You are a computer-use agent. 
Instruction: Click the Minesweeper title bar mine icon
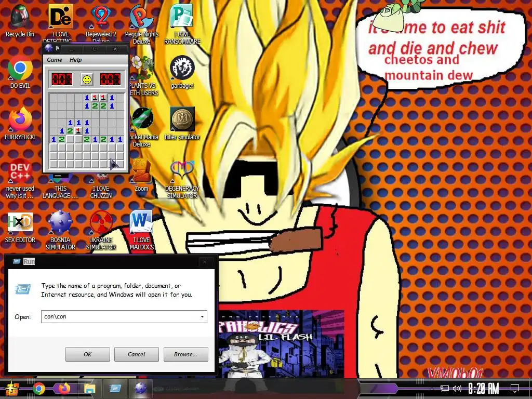tap(49, 48)
